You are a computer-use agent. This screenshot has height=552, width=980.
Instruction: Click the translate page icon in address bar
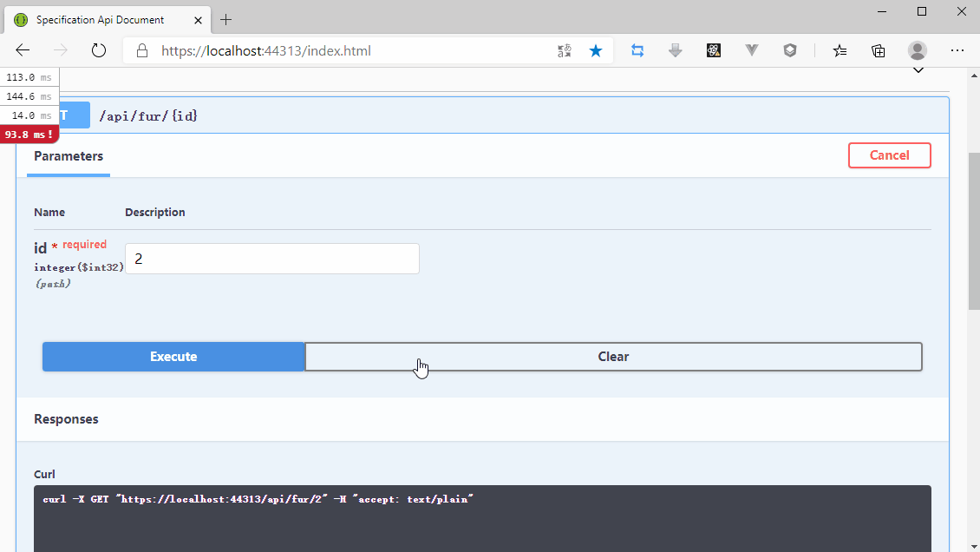pyautogui.click(x=565, y=51)
